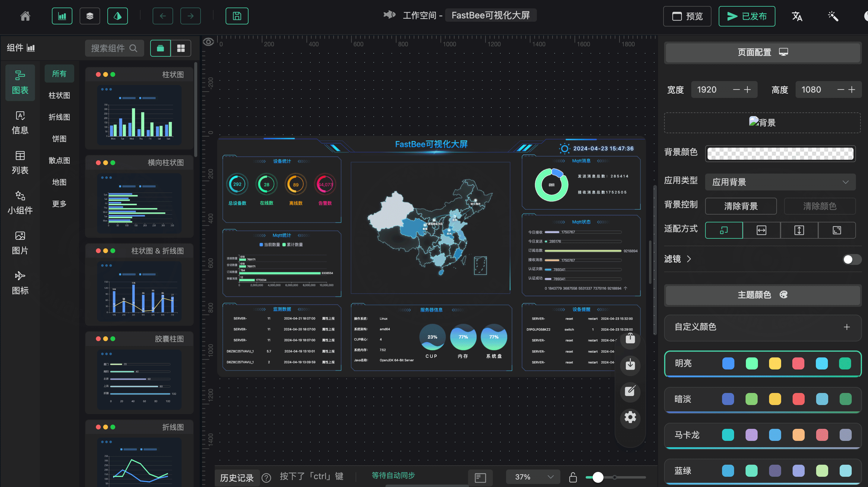Viewport: 868px width, 487px height.
Task: Click the search magnifier icon
Action: click(x=133, y=48)
